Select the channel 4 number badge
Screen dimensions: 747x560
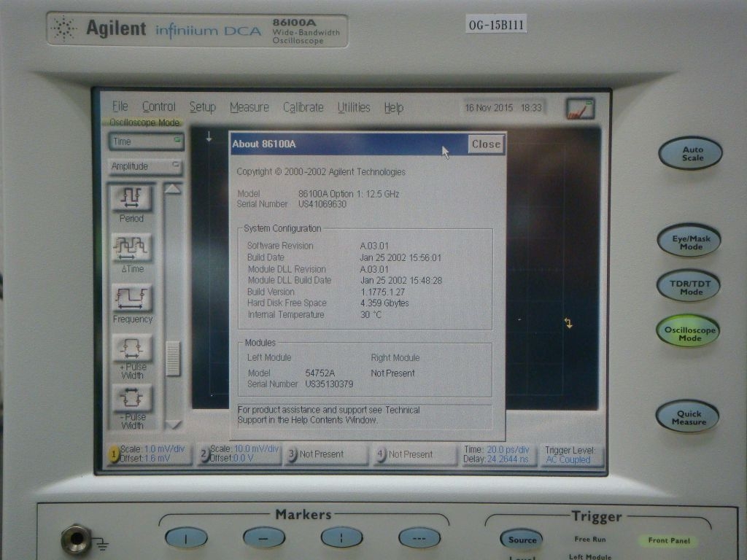(x=380, y=454)
